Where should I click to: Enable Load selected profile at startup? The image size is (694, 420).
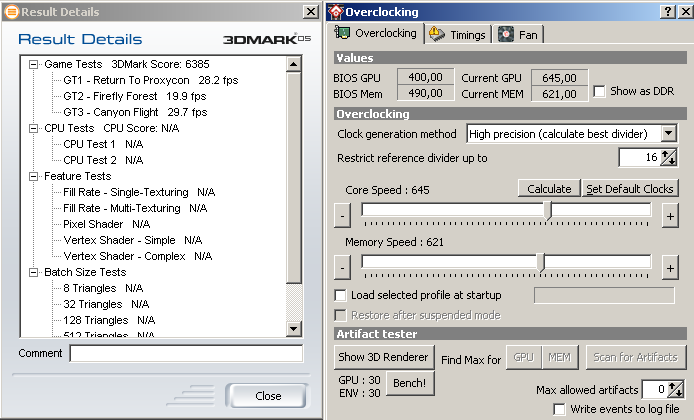pos(340,295)
